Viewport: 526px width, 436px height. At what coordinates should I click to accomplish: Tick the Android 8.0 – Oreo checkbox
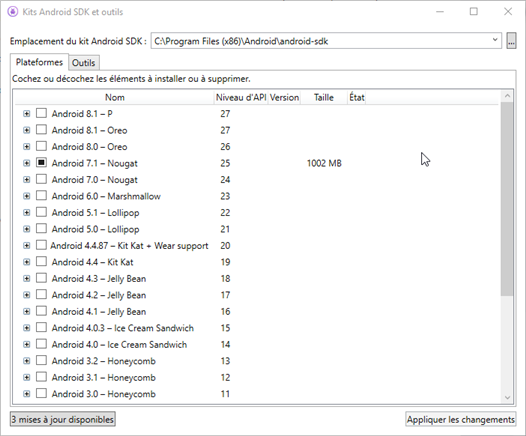[x=41, y=146]
